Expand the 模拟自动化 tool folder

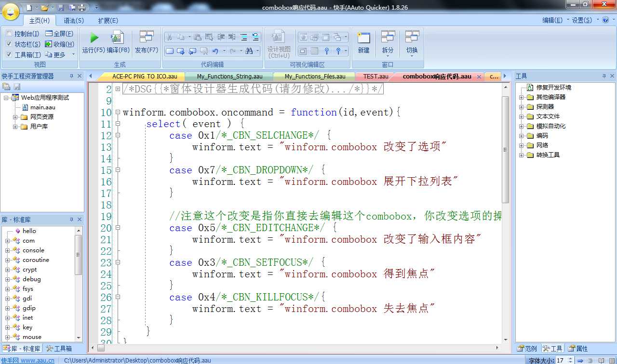(522, 126)
